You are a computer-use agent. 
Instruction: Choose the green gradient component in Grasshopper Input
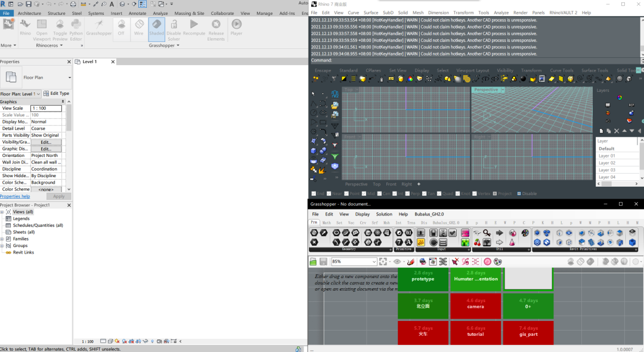[x=465, y=242]
